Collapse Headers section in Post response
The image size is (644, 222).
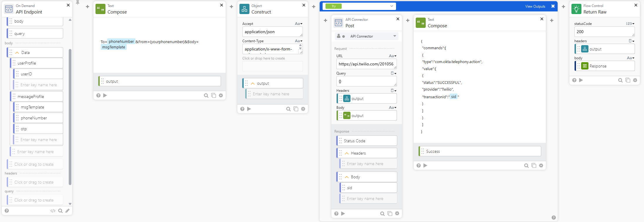pos(347,153)
